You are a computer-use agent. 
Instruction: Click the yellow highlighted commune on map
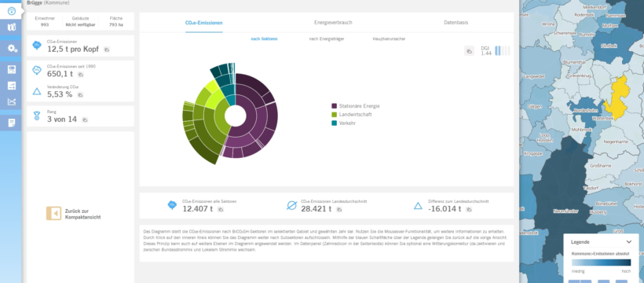[x=616, y=99]
